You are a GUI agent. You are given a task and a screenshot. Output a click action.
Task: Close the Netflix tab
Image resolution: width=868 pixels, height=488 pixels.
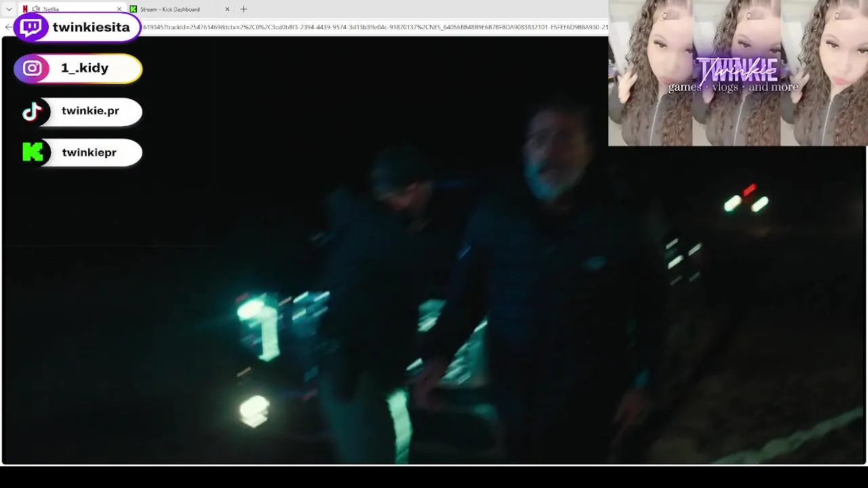(x=119, y=9)
